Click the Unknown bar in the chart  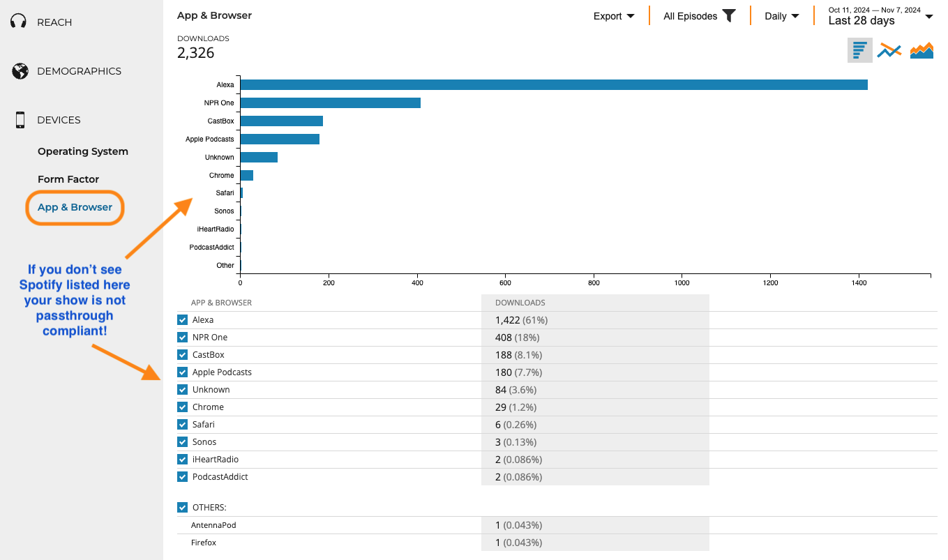(x=259, y=157)
